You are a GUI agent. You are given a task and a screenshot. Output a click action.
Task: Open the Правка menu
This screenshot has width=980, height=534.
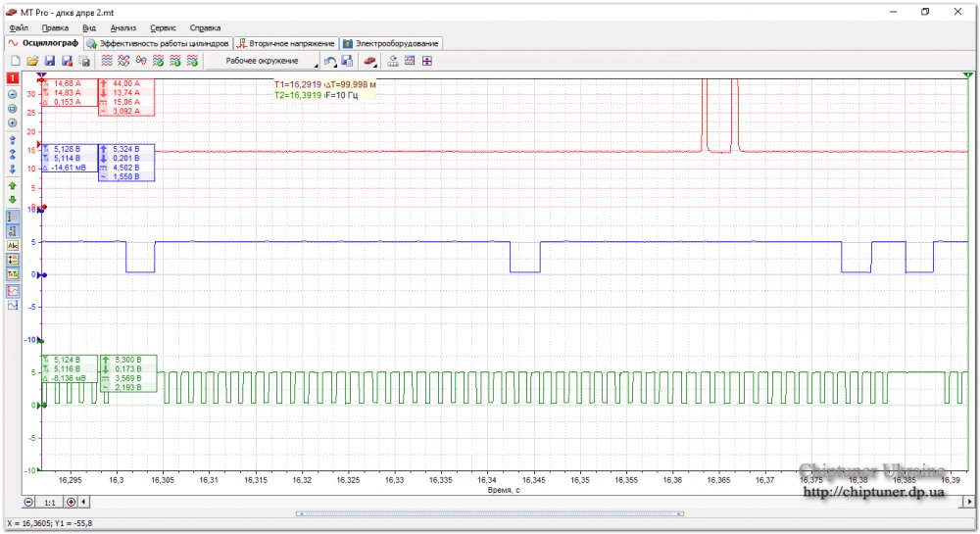coord(55,28)
